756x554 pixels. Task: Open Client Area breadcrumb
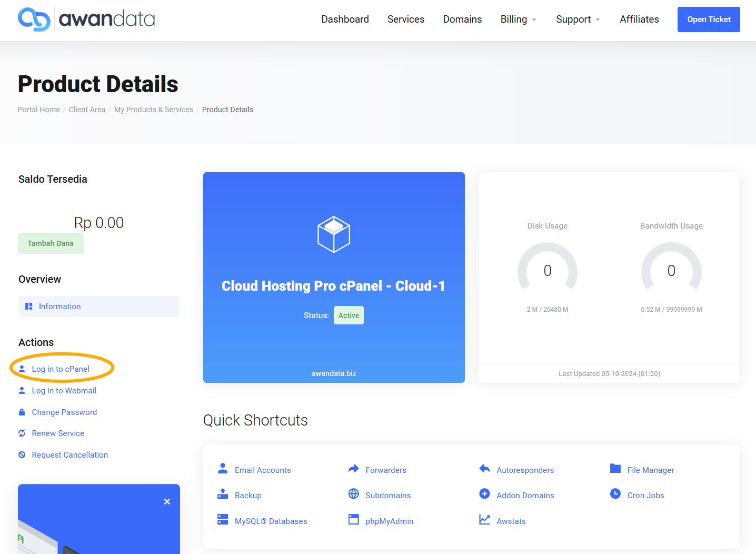(x=87, y=110)
